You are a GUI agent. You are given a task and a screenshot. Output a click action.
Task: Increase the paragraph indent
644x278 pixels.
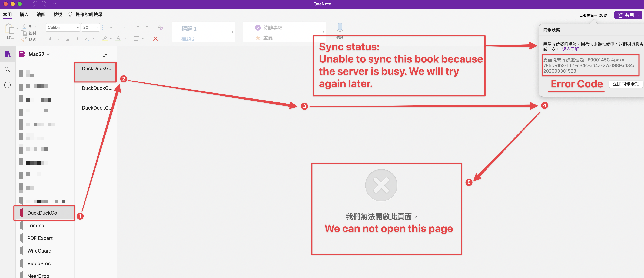146,27
